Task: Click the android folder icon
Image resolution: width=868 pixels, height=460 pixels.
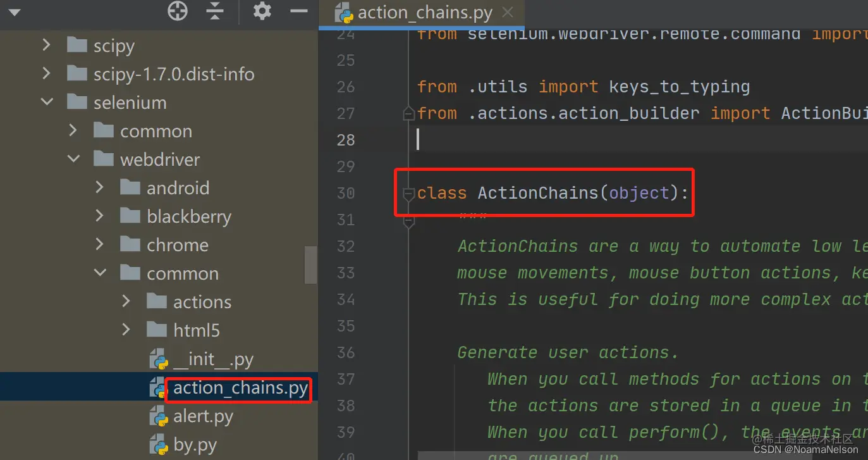Action: point(130,187)
